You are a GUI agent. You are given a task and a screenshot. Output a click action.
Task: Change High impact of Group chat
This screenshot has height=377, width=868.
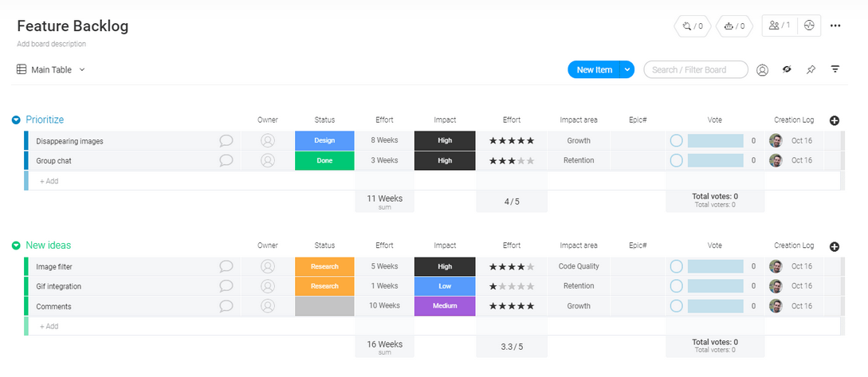(445, 160)
